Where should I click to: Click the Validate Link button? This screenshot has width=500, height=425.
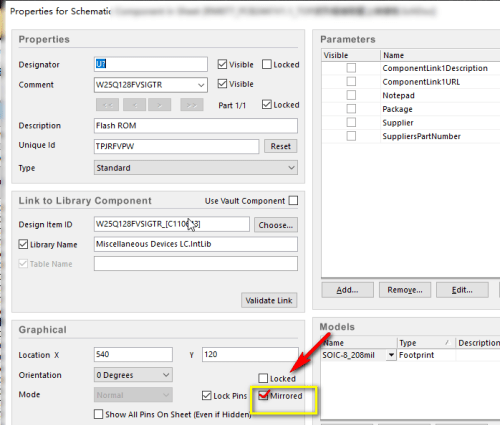tap(269, 300)
